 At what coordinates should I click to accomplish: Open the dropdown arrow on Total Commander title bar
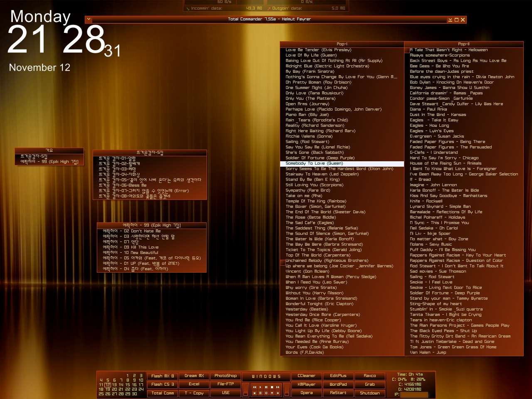pyautogui.click(x=89, y=19)
